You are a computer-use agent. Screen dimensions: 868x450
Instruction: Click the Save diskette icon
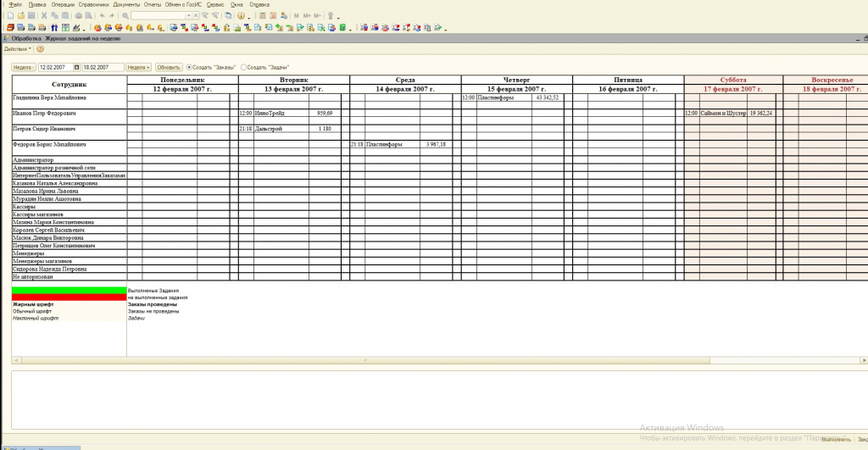(x=31, y=15)
